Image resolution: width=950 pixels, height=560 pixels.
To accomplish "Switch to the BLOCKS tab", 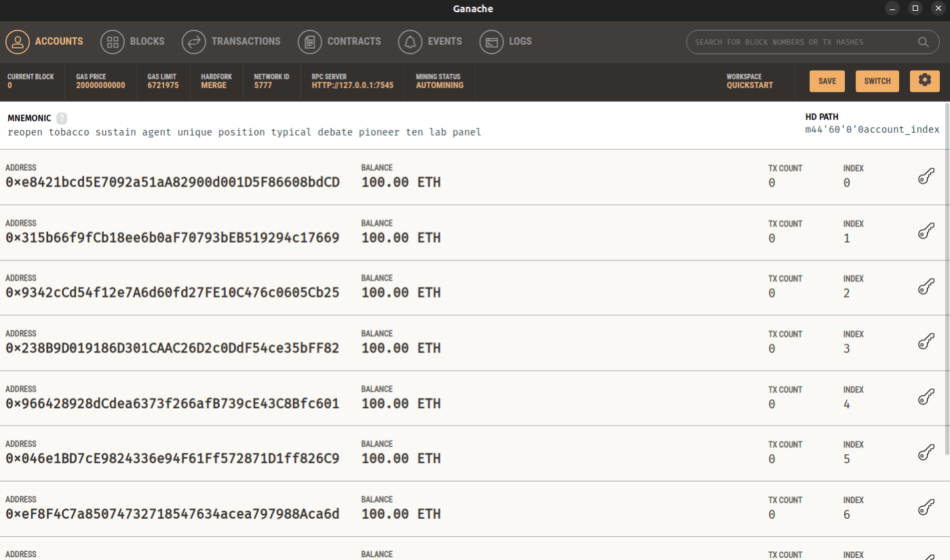I will click(x=113, y=41).
